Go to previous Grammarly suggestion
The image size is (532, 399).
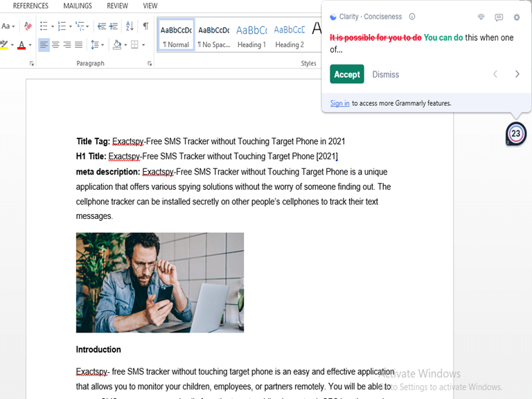(495, 74)
